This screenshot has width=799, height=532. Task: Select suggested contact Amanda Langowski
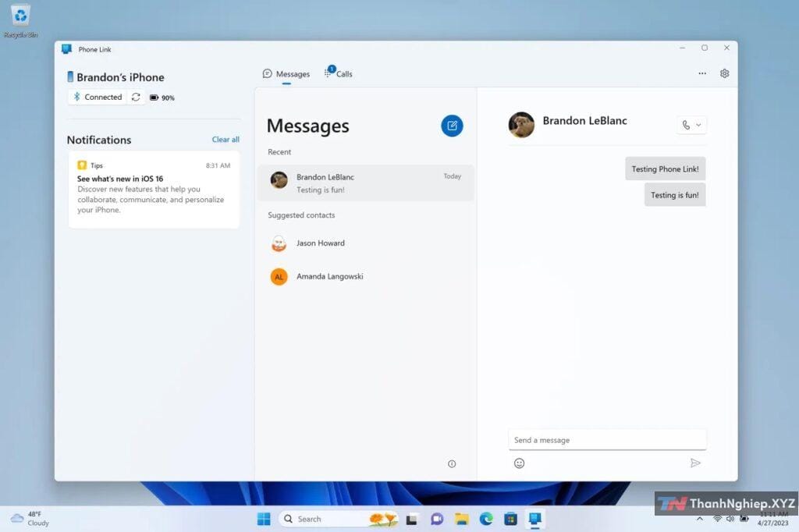[329, 276]
